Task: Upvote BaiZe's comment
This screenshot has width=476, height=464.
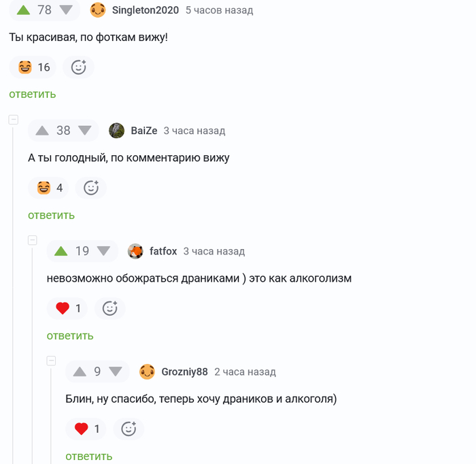Action: click(42, 131)
